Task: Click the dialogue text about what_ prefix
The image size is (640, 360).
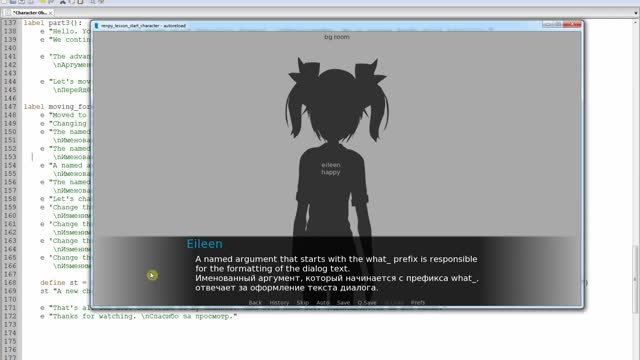Action: (x=336, y=264)
